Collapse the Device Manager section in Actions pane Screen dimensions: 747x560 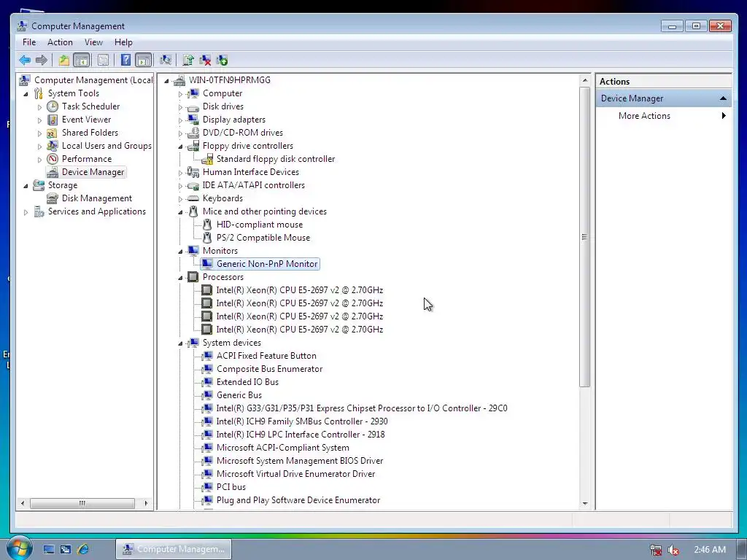pyautogui.click(x=723, y=98)
